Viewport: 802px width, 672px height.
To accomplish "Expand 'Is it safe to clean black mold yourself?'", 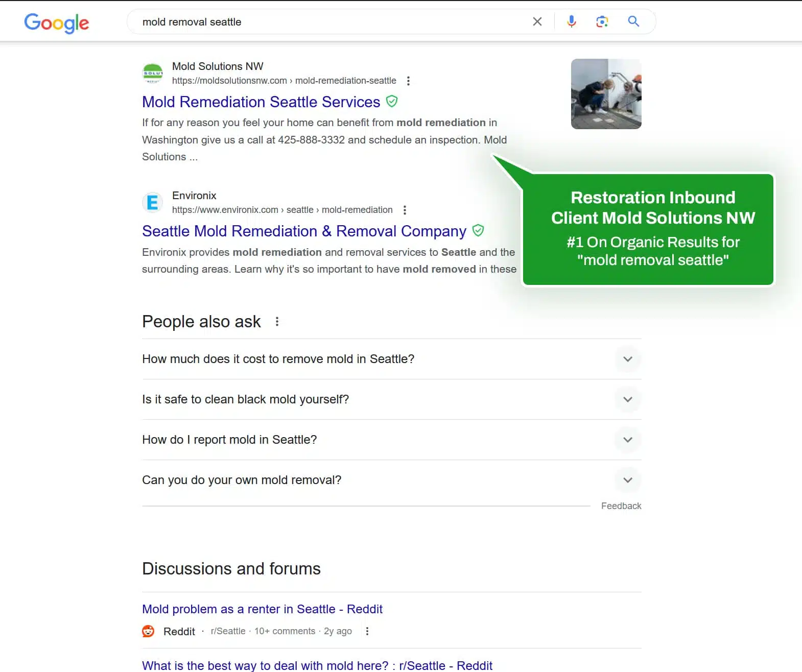I will pyautogui.click(x=391, y=399).
